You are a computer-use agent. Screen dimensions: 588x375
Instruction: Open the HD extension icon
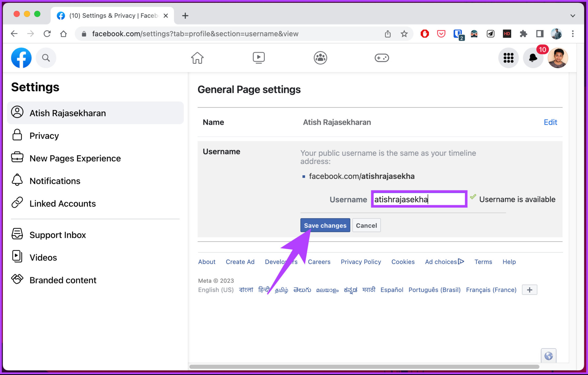[x=507, y=34]
